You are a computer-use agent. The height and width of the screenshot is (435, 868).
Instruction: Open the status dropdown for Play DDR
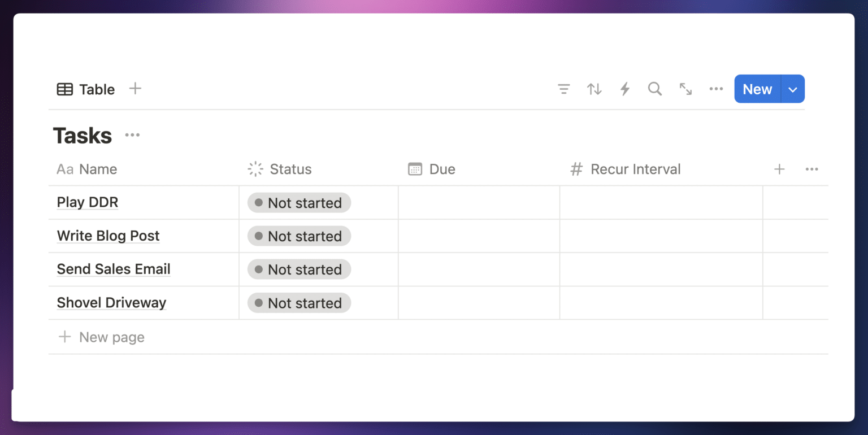point(298,202)
